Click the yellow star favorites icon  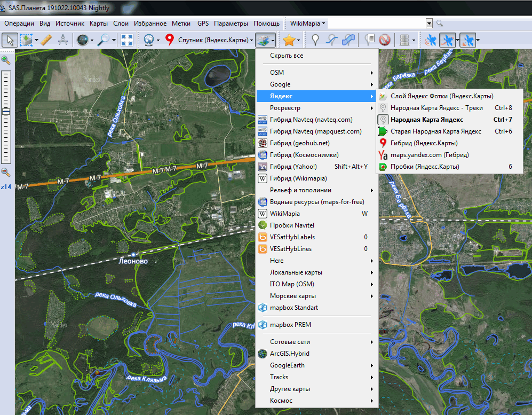(289, 40)
